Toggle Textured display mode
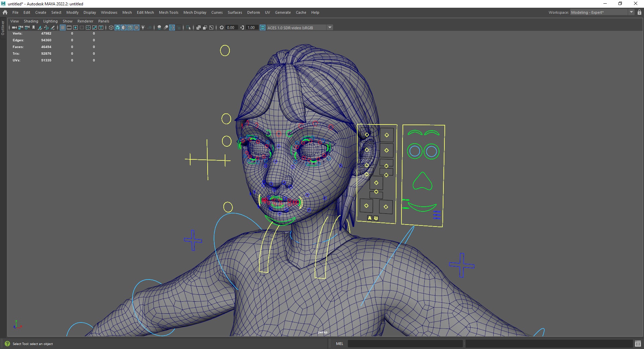The image size is (644, 349). (137, 28)
